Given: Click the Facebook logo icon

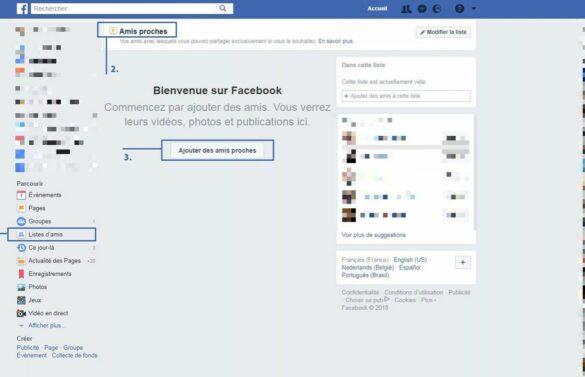Looking at the screenshot, I should pyautogui.click(x=22, y=9).
